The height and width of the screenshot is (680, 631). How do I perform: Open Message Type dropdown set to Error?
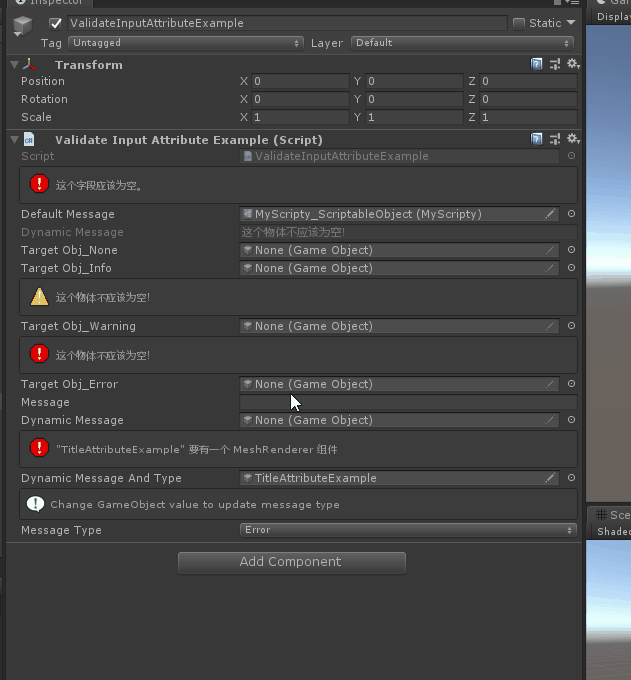pos(408,530)
